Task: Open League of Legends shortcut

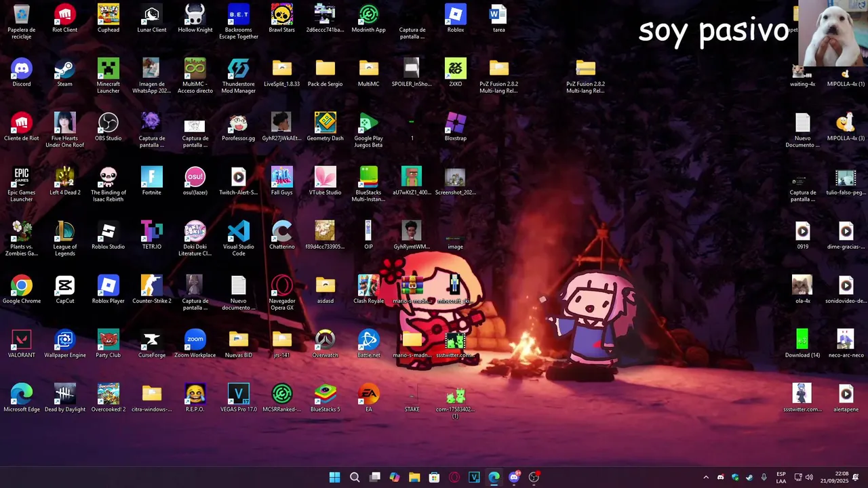Action: coord(65,239)
